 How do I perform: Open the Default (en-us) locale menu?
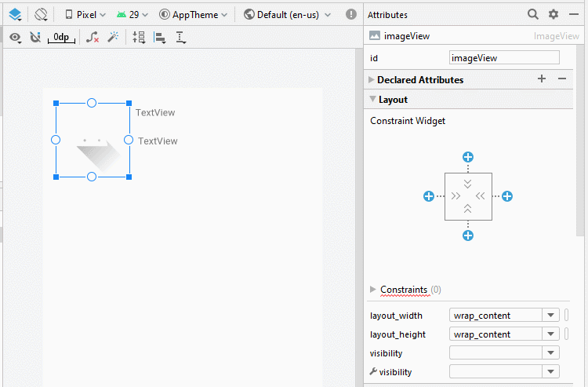(x=287, y=15)
